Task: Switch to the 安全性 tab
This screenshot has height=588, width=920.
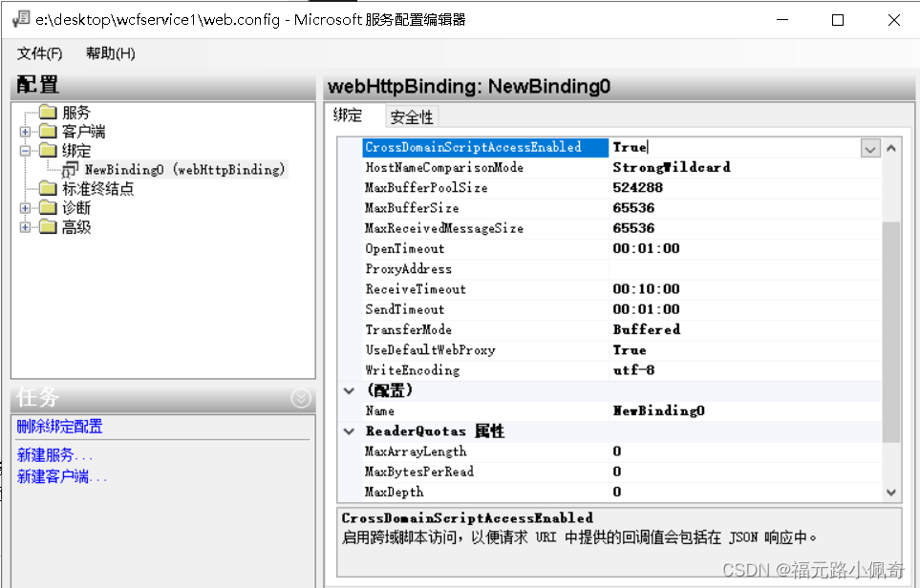Action: point(412,116)
